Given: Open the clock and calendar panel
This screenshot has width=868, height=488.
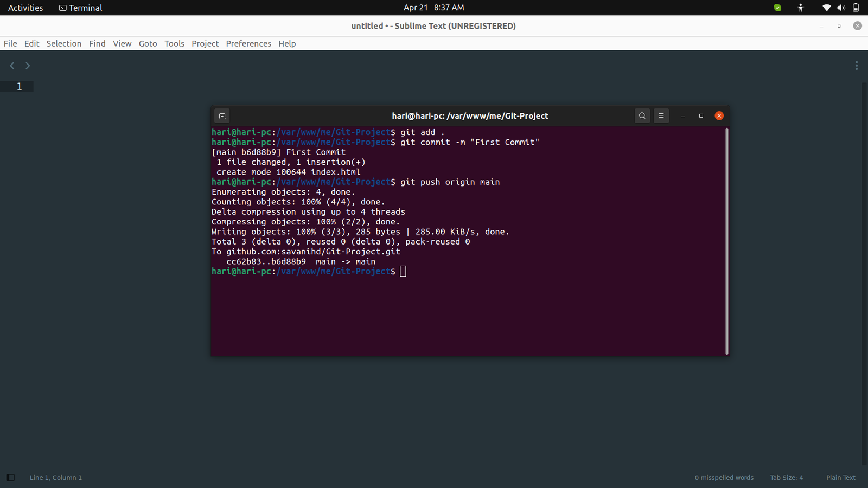Looking at the screenshot, I should [433, 8].
